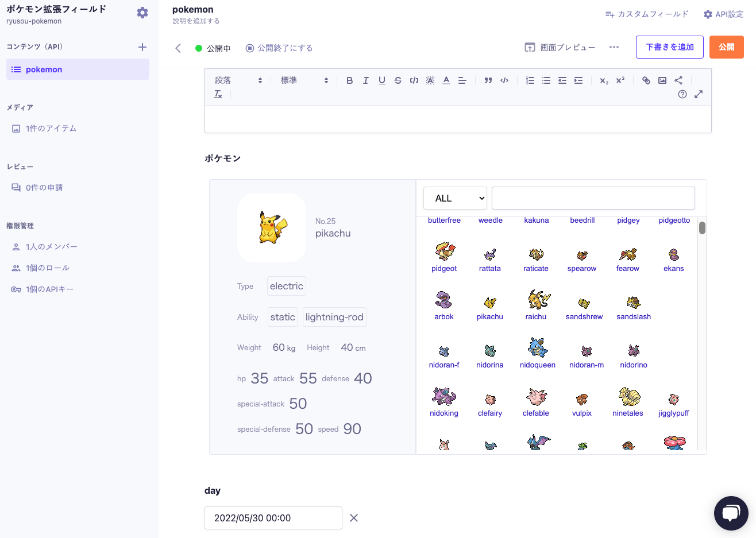Click the pokemon list scrollbar thumb

point(702,228)
